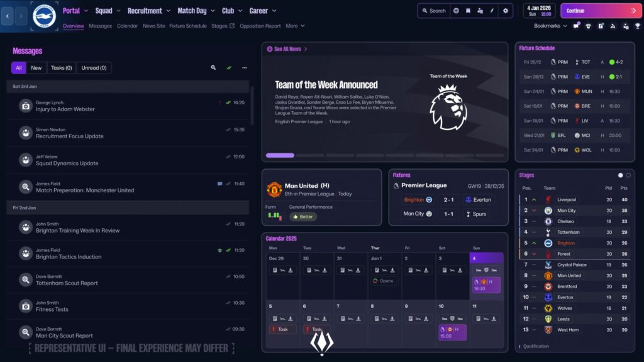Open the Opposition Report tab
The width and height of the screenshot is (644, 362).
[260, 26]
